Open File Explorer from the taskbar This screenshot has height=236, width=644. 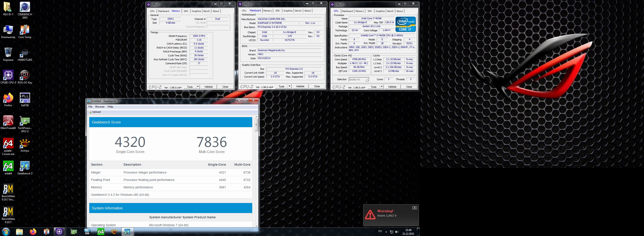coord(19,232)
